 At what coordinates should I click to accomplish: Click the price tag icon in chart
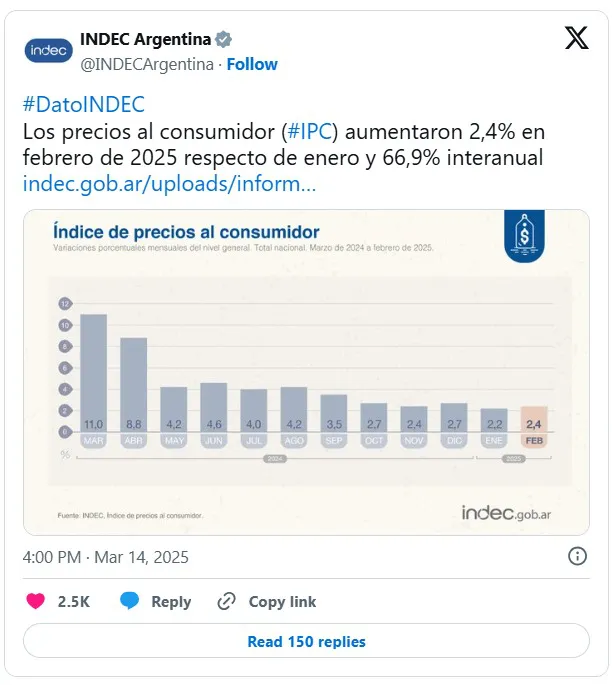521,235
